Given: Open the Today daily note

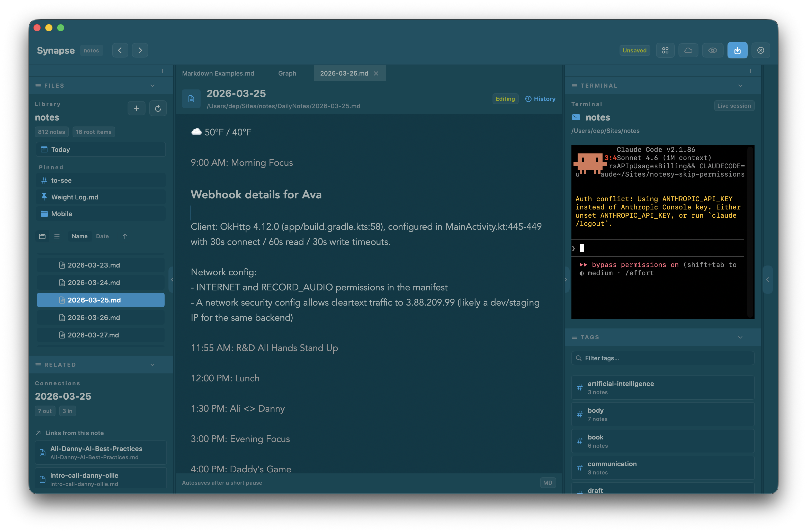Looking at the screenshot, I should (101, 149).
